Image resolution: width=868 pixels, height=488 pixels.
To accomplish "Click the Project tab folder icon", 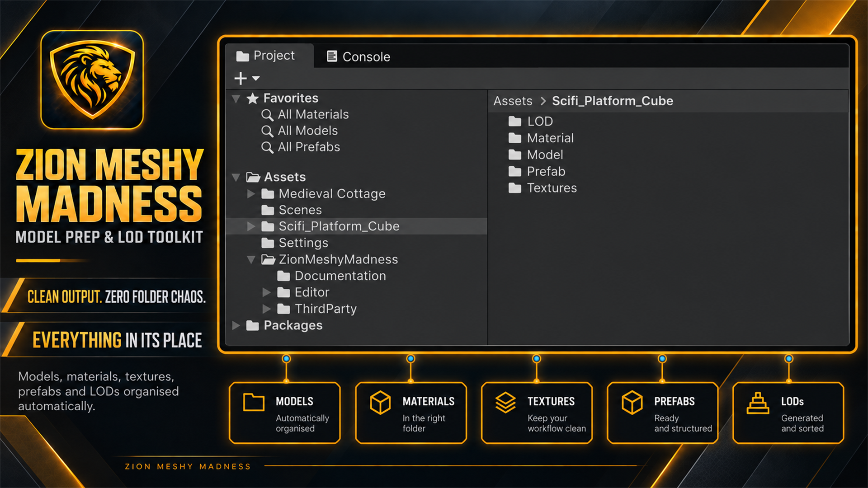I will [x=243, y=56].
